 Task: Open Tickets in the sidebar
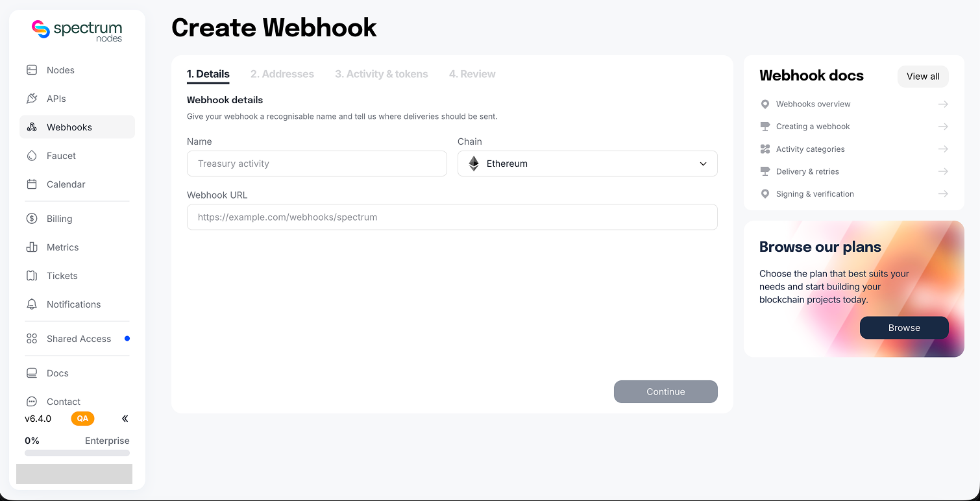[77, 276]
